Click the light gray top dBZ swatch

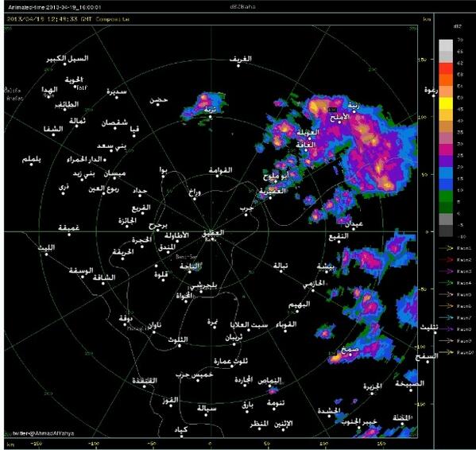[x=446, y=45]
